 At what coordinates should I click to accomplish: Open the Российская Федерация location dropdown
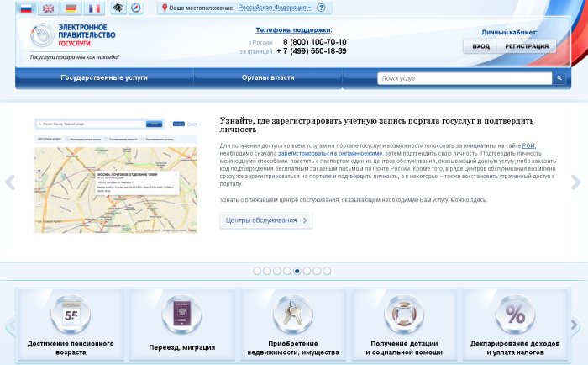pyautogui.click(x=275, y=8)
